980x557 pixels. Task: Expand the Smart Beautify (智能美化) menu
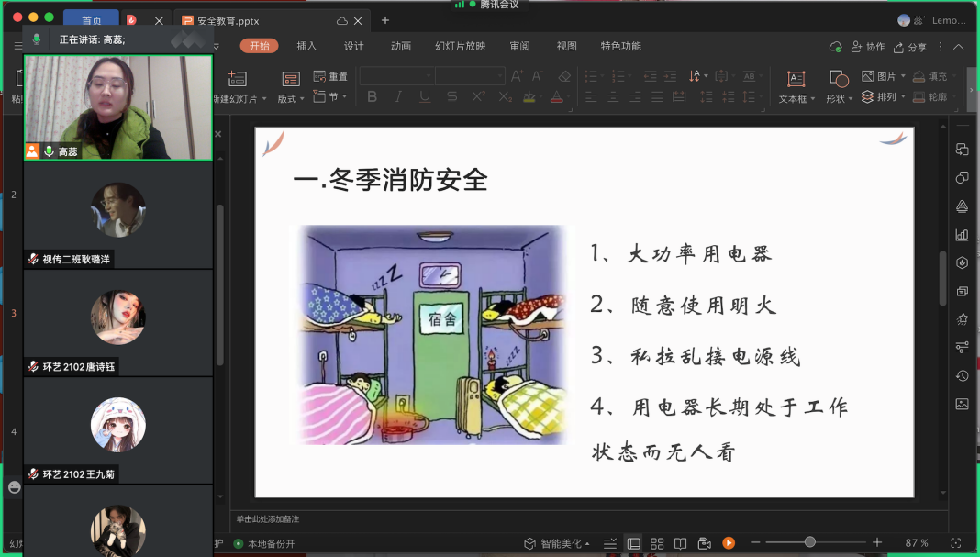(x=557, y=543)
